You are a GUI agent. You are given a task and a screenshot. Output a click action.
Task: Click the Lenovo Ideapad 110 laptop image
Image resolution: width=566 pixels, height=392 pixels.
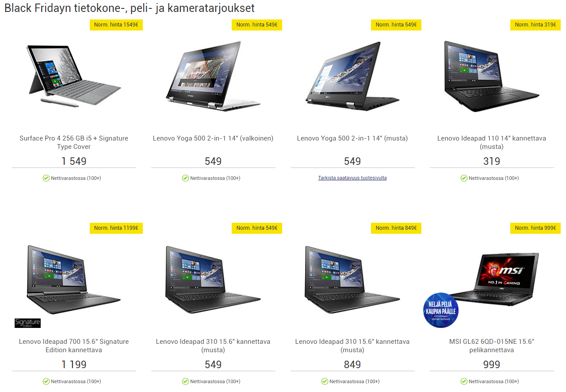tap(492, 76)
